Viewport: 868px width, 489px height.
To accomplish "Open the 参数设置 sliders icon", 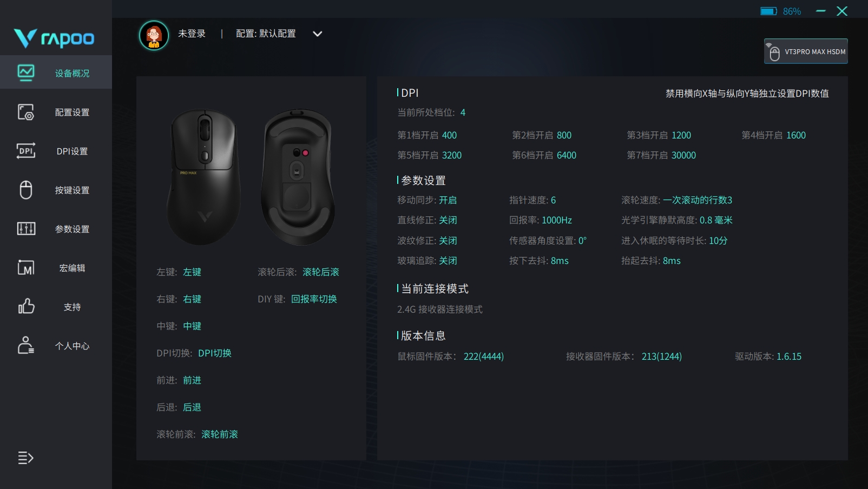I will [26, 229].
